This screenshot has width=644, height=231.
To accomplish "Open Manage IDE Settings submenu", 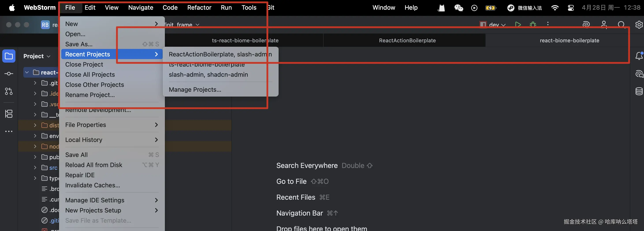I will [x=112, y=200].
